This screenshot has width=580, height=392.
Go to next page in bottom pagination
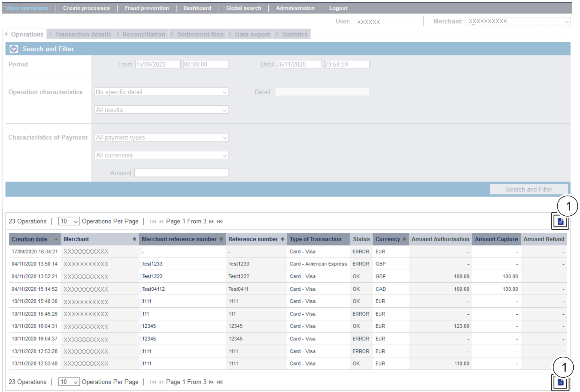click(x=211, y=382)
